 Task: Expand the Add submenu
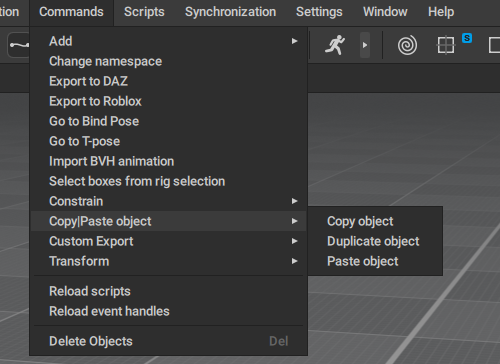click(x=168, y=41)
